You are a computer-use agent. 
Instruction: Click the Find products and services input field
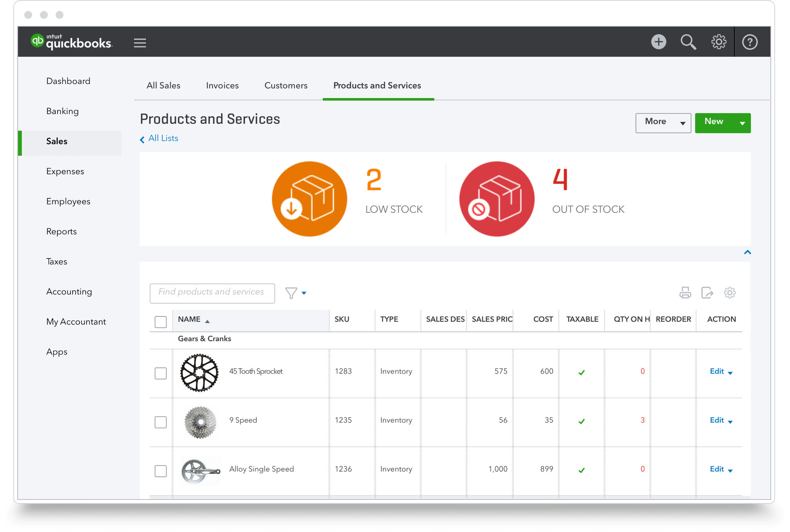point(212,292)
